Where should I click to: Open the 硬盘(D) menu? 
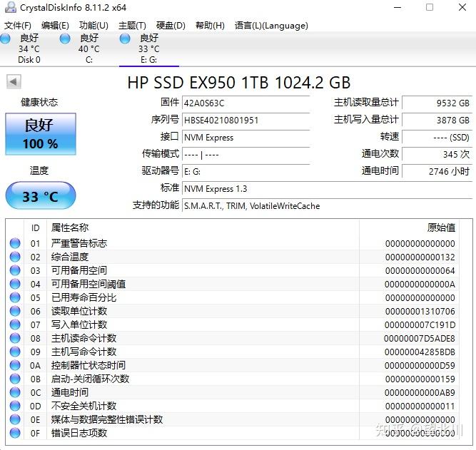coord(171,26)
